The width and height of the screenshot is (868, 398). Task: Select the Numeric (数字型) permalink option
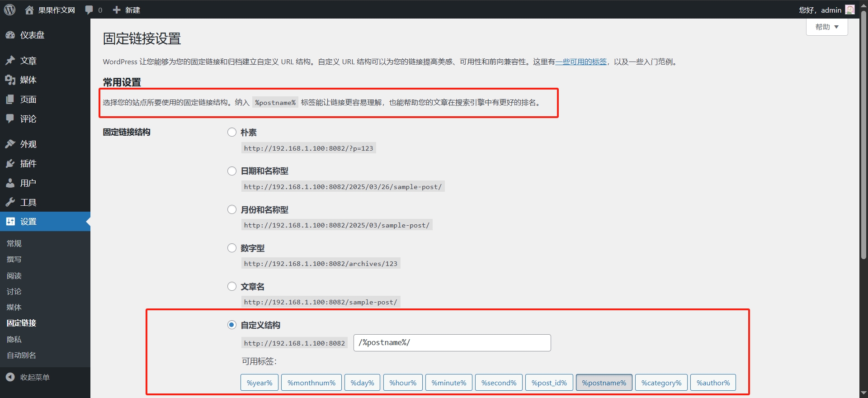[232, 248]
